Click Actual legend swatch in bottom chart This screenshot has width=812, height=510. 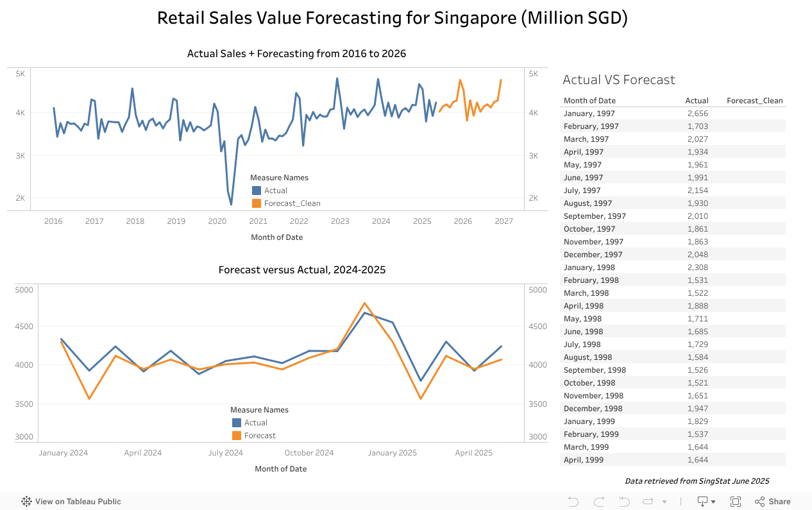[x=237, y=423]
